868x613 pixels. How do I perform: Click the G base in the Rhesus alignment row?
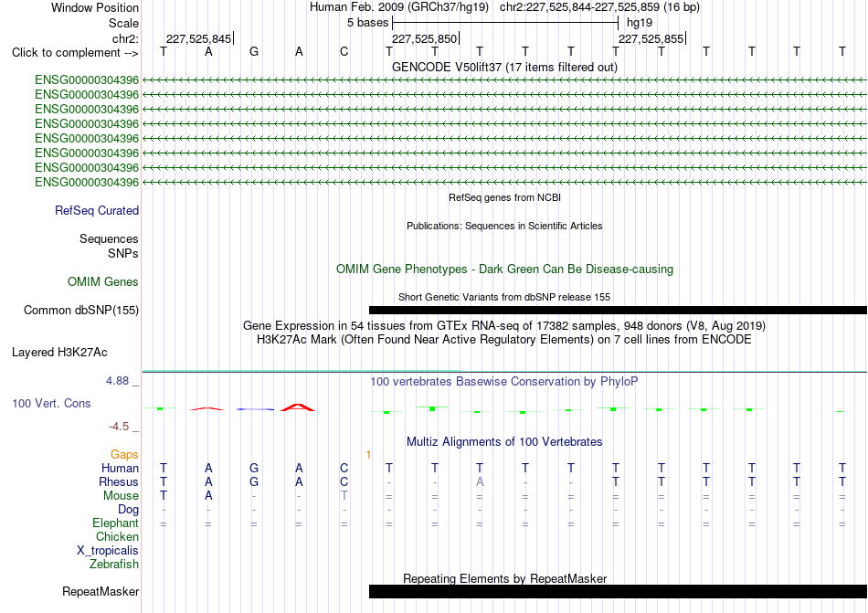click(x=253, y=481)
